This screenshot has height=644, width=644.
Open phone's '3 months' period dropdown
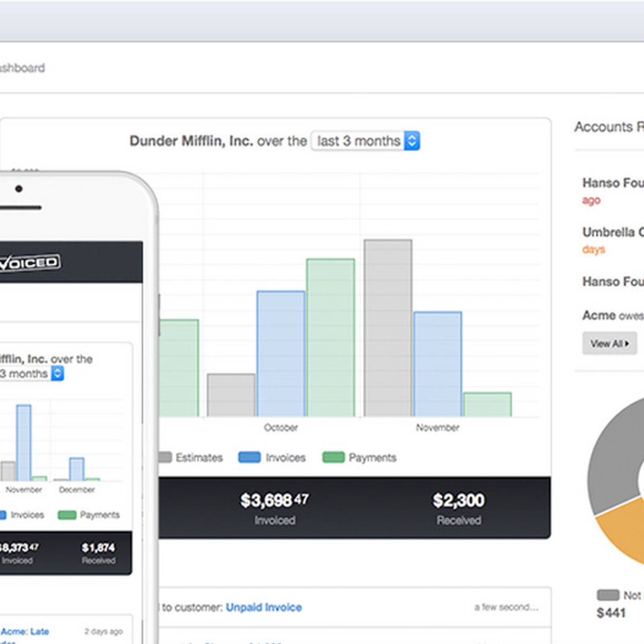point(32,374)
